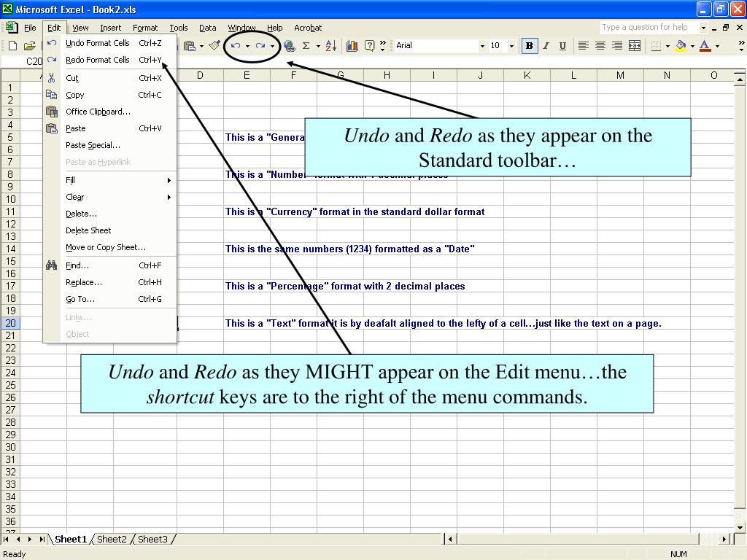
Task: Open the Data menu
Action: [x=208, y=28]
